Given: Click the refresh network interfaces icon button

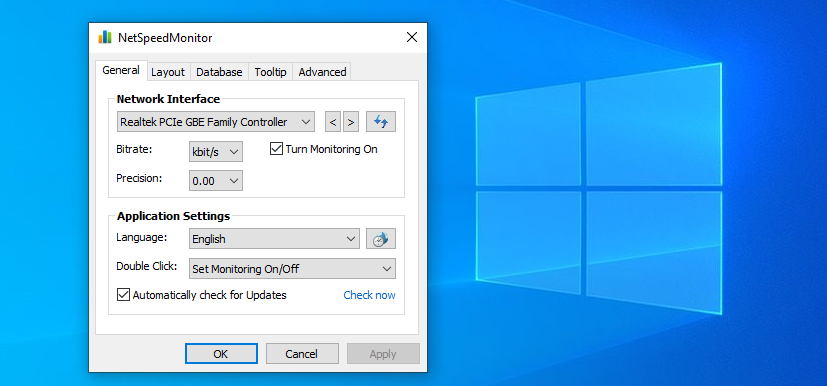Looking at the screenshot, I should 381,122.
